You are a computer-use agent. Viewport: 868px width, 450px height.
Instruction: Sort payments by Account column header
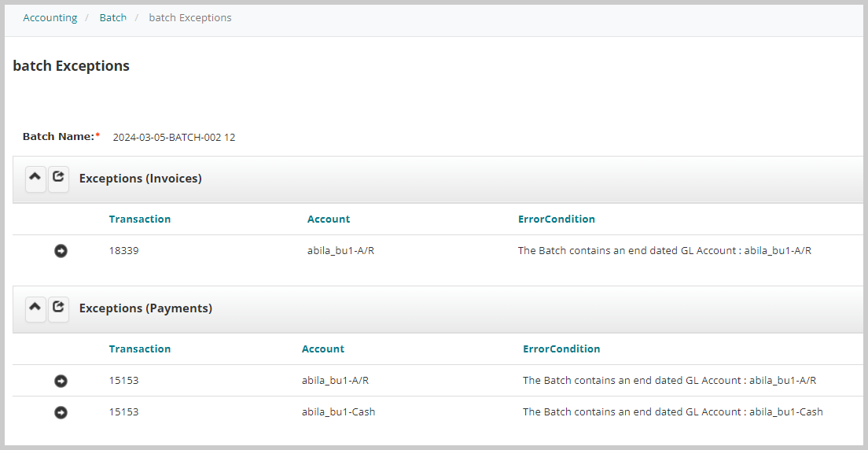322,349
